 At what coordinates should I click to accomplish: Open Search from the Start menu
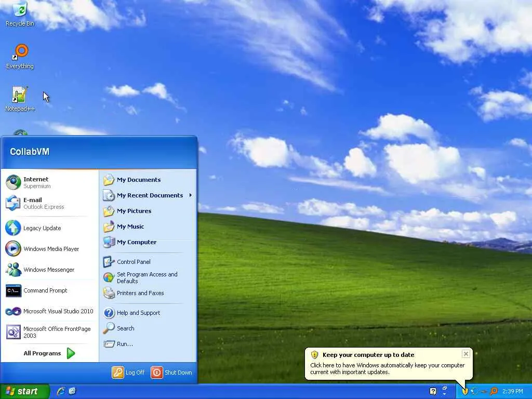tap(148, 328)
